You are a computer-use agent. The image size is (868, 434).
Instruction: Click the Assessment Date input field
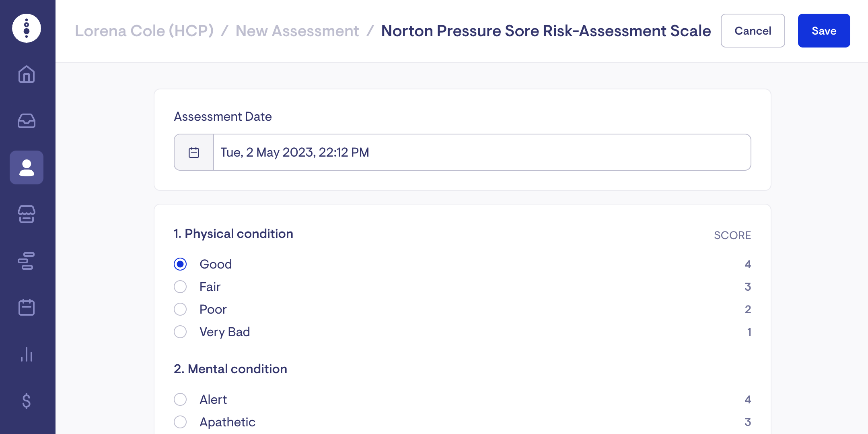point(481,153)
